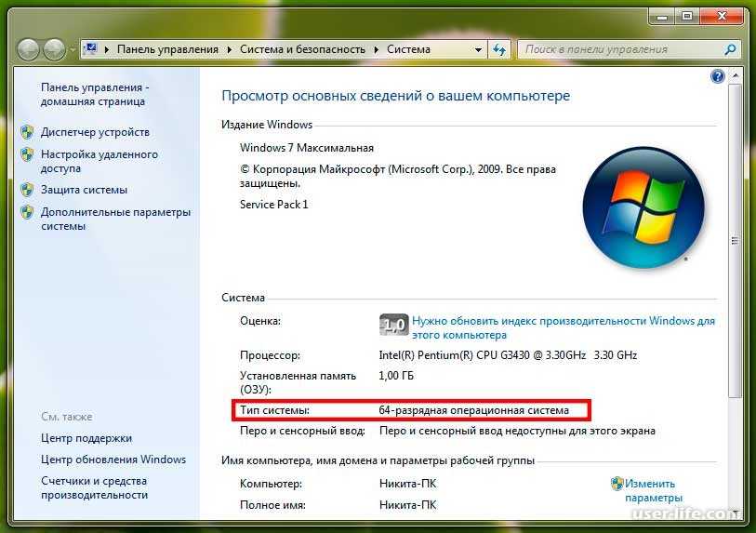Click the Forward navigation arrow button
The height and width of the screenshot is (533, 756).
tap(55, 49)
